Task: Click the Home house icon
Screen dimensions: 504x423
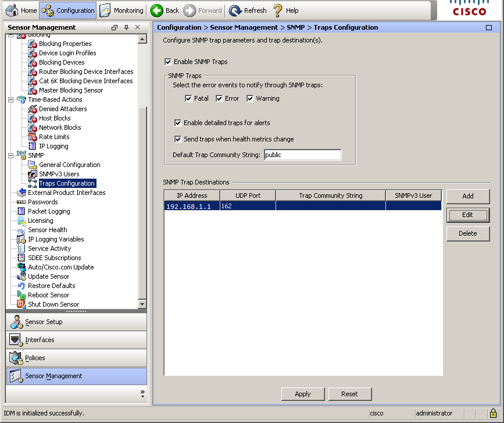Action: (x=12, y=10)
